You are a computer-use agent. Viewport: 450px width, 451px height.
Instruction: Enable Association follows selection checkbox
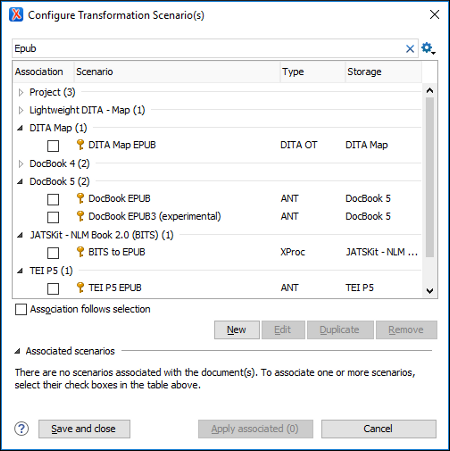[x=21, y=309]
